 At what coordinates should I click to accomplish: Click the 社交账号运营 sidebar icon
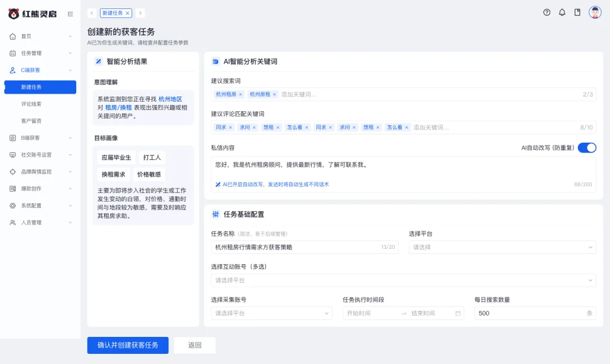(14, 154)
